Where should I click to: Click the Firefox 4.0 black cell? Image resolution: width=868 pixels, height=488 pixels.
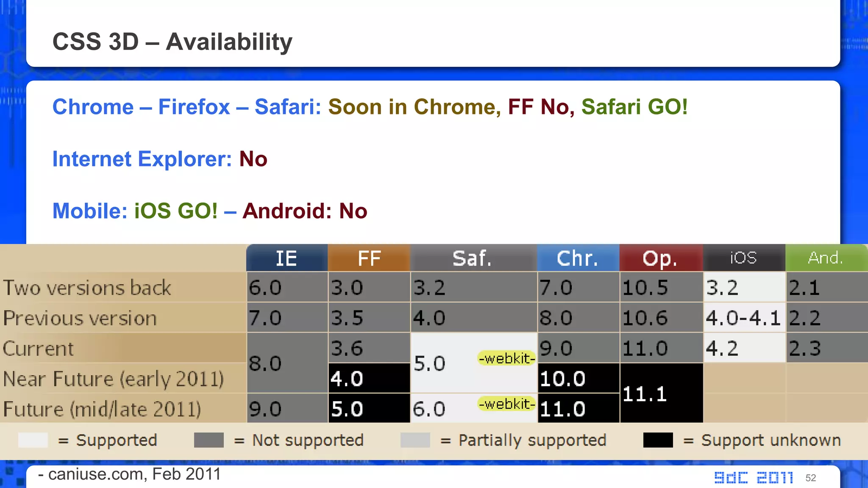[x=369, y=378]
